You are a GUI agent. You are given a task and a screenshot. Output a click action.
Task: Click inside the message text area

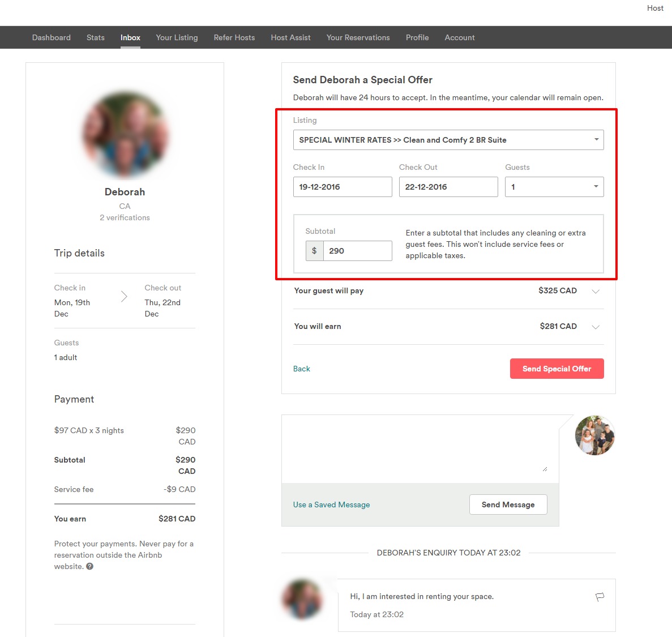(419, 447)
